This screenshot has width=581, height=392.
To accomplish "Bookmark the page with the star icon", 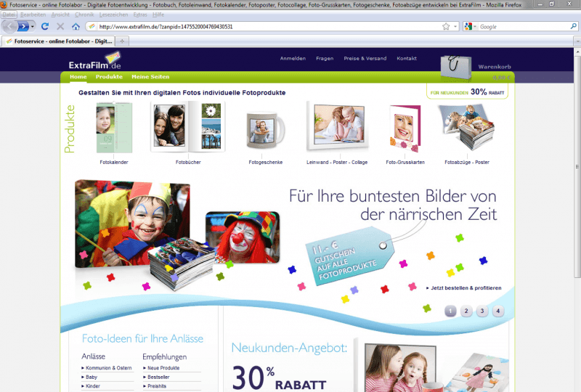I will pos(445,26).
